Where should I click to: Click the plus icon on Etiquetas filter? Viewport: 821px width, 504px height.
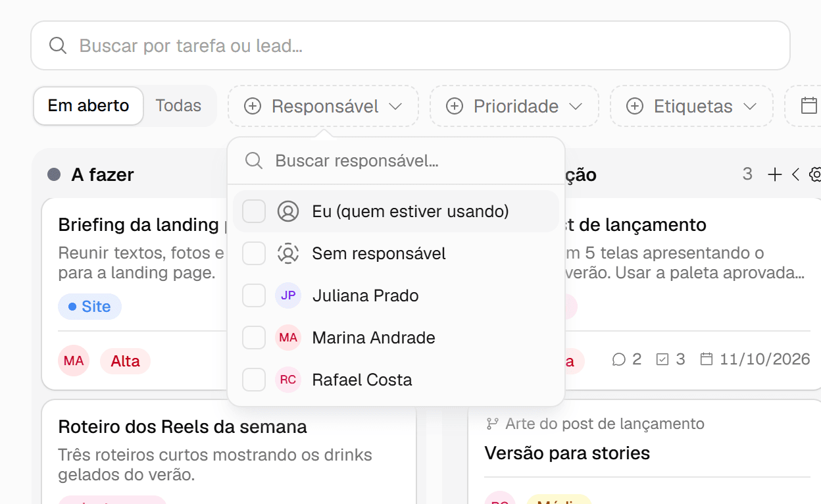635,106
